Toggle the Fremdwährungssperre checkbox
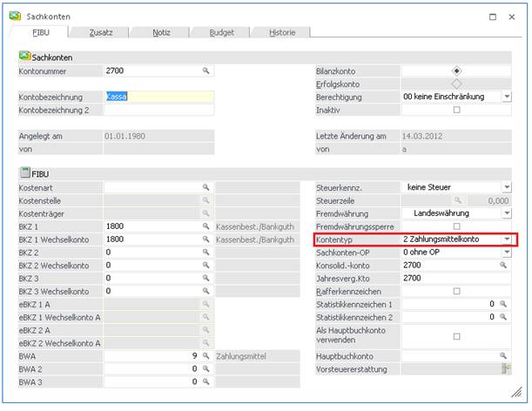The height and width of the screenshot is (411, 532). click(x=456, y=226)
